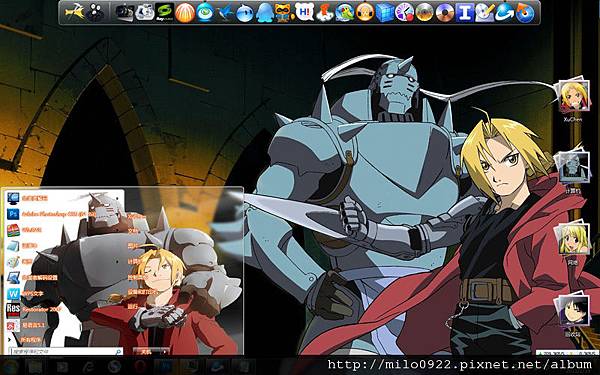Viewport: 600px width, 375px height.
Task: Launch the blue swordfish dock icon
Action: [x=225, y=13]
